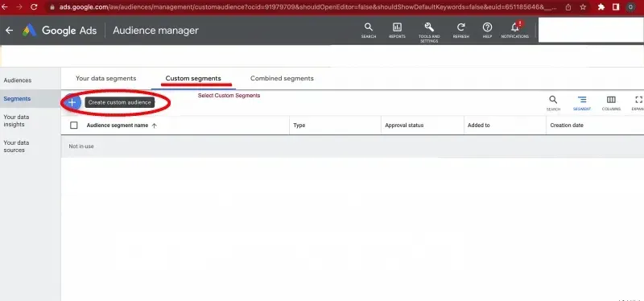Click browser forward arrow
The width and height of the screenshot is (644, 301).
click(x=19, y=7)
